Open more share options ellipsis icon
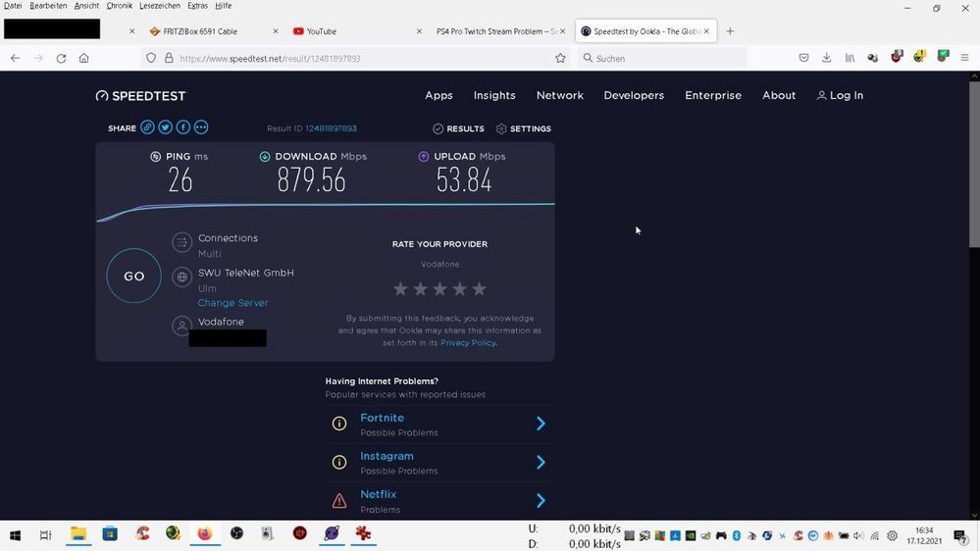This screenshot has width=980, height=551. (201, 127)
